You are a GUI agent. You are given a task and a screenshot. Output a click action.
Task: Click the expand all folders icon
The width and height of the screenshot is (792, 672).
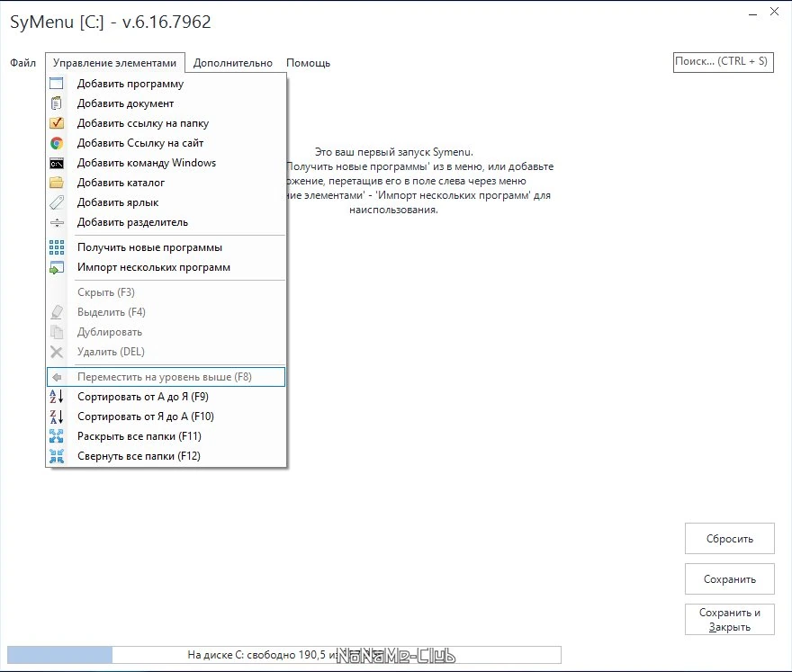[57, 436]
